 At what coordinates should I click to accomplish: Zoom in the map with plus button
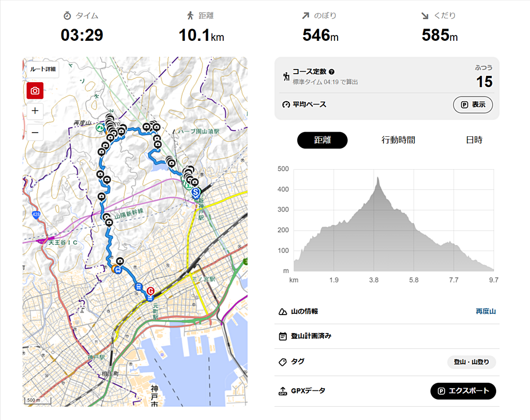pyautogui.click(x=35, y=111)
